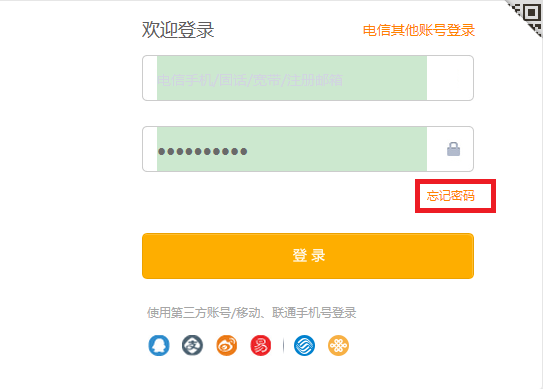
Task: Sign in with China Mobile icon
Action: coord(304,345)
